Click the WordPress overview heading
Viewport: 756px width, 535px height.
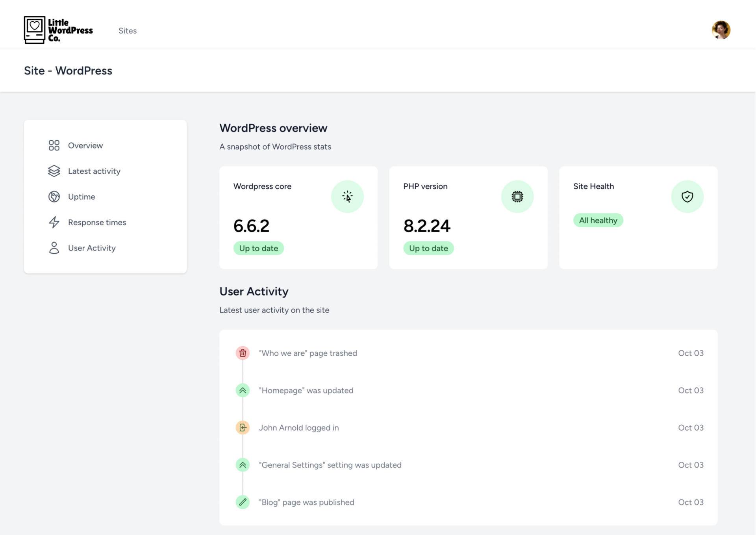click(273, 128)
